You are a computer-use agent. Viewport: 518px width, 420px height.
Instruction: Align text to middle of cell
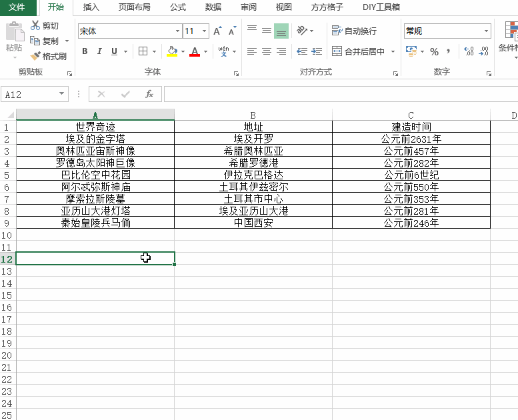267,31
